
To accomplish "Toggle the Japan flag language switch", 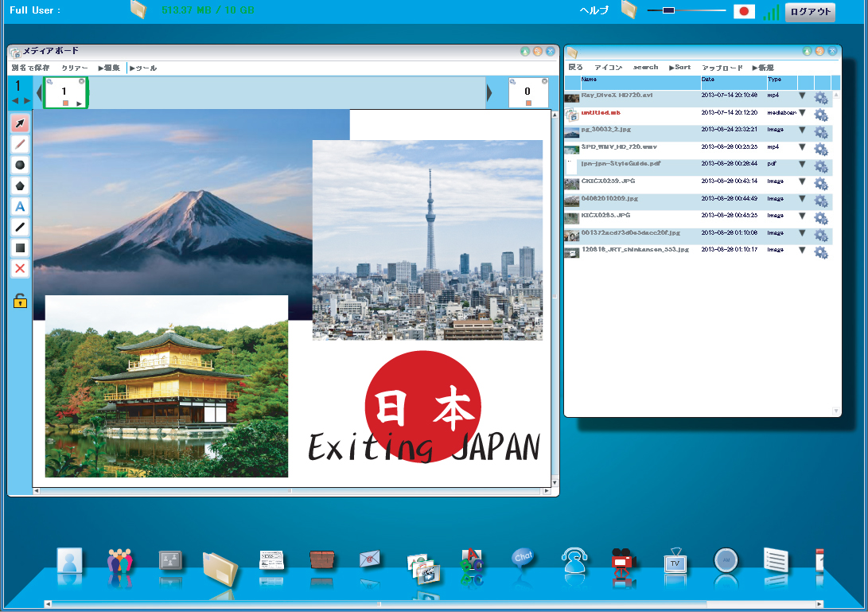I will click(744, 11).
